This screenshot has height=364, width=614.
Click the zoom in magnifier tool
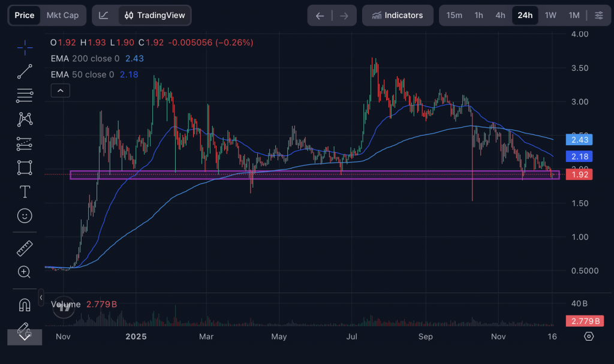[25, 272]
